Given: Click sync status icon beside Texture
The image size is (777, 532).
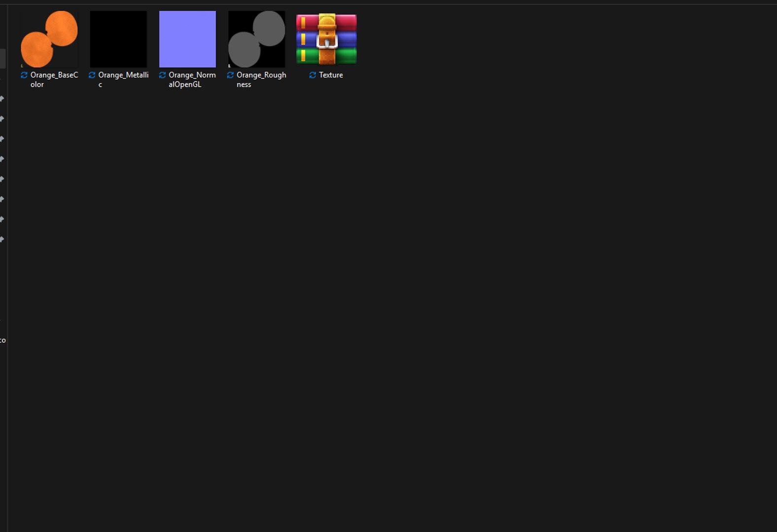Looking at the screenshot, I should point(313,75).
